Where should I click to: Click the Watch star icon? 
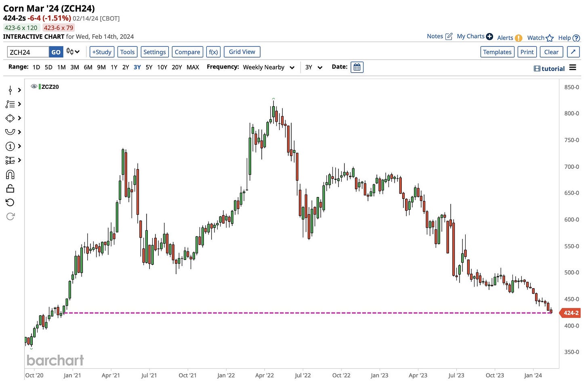550,38
